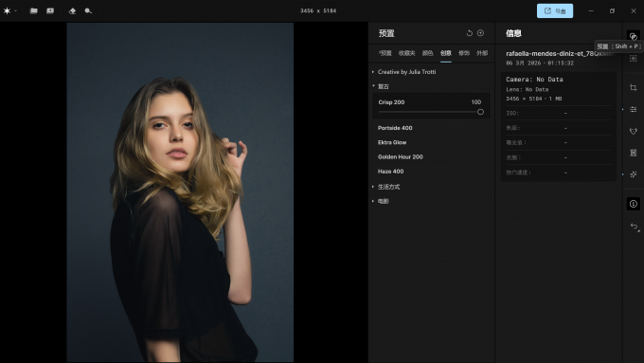644x363 pixels.
Task: Click the Lens: No Data text
Action: tap(527, 89)
